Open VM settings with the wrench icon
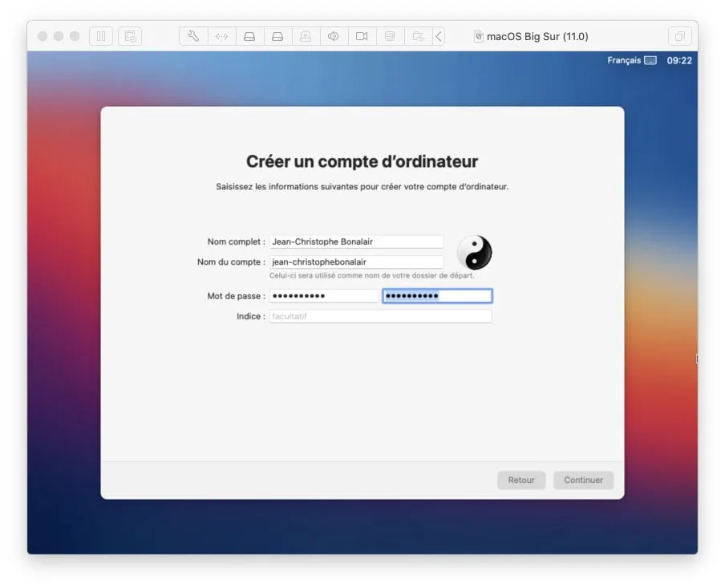Viewport: 725px width, 588px height. [192, 35]
